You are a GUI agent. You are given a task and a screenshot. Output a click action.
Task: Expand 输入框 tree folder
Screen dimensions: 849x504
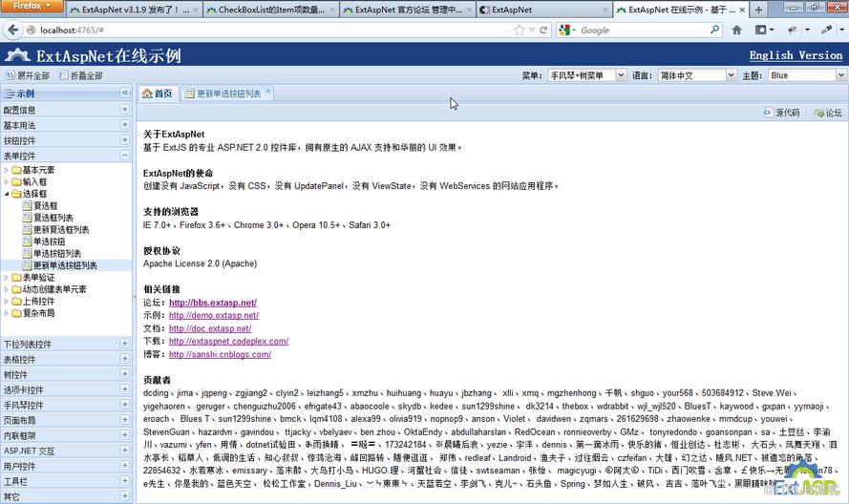tap(7, 182)
